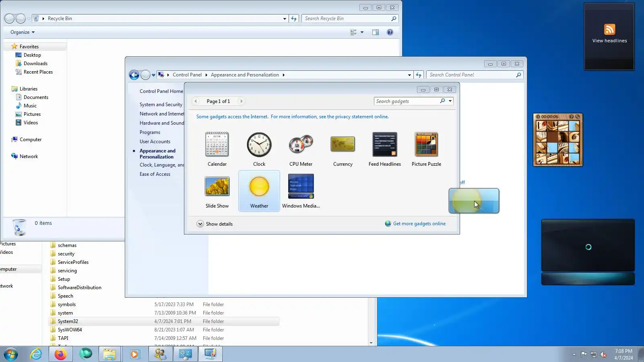Launch Internet Explorer from the taskbar
Viewport: 644px width, 362px height.
(36, 354)
